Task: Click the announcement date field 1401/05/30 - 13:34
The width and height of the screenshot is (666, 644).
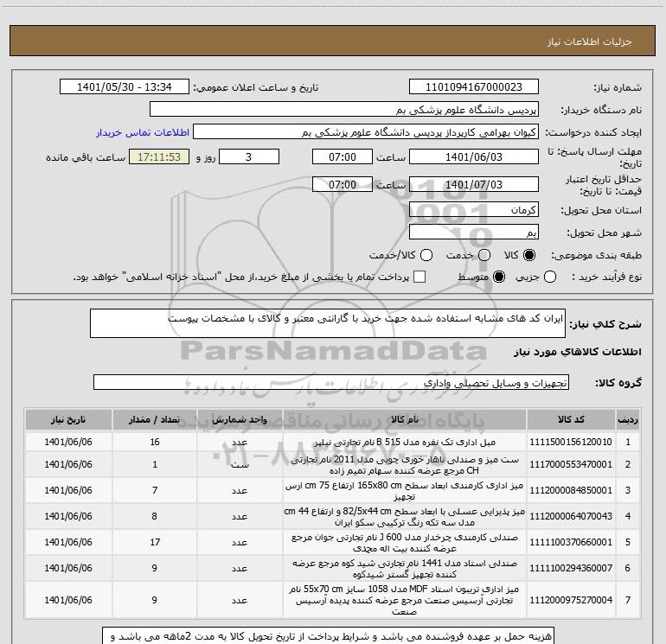Action: click(x=124, y=86)
